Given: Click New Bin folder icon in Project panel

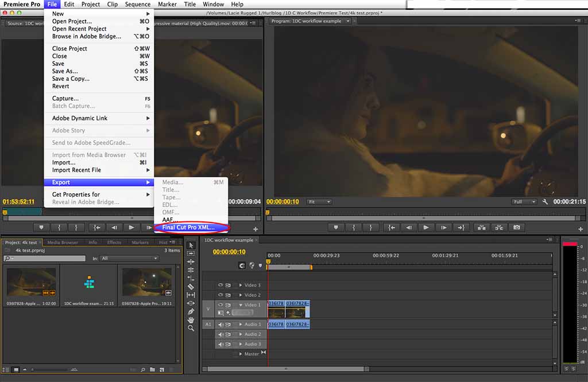Looking at the screenshot, I should click(153, 369).
